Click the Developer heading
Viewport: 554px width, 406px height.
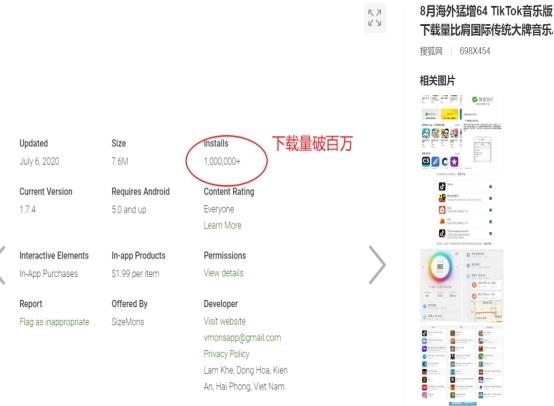click(x=220, y=304)
